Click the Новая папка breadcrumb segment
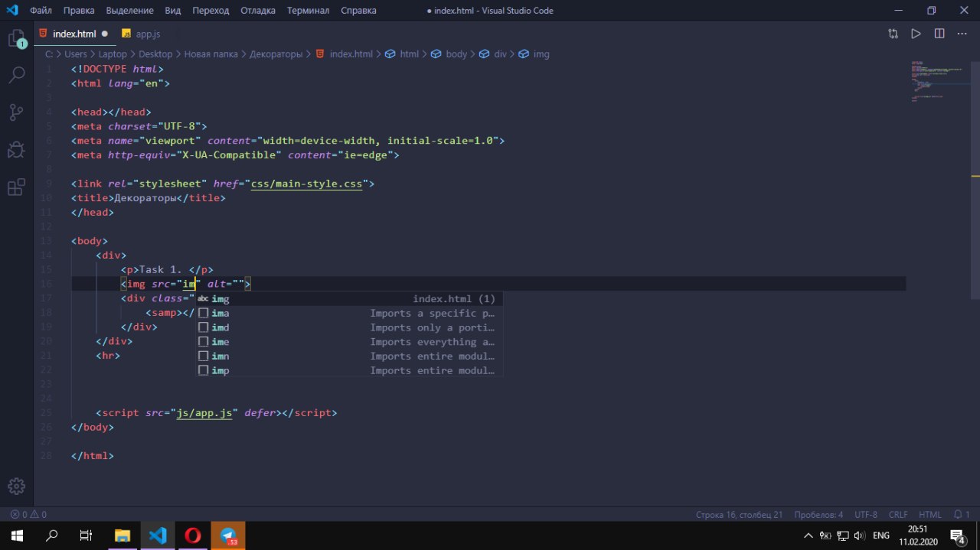Viewport: 980px width, 550px height. [211, 54]
